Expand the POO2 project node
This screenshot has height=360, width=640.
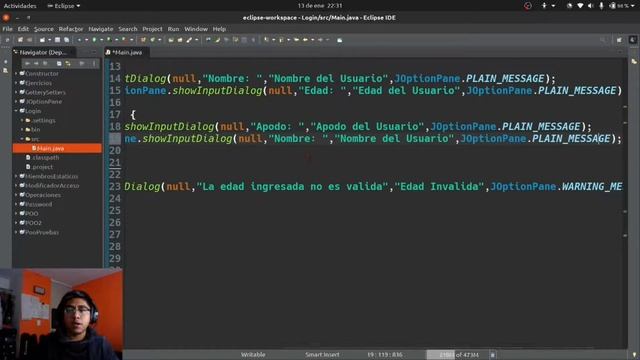point(16,223)
